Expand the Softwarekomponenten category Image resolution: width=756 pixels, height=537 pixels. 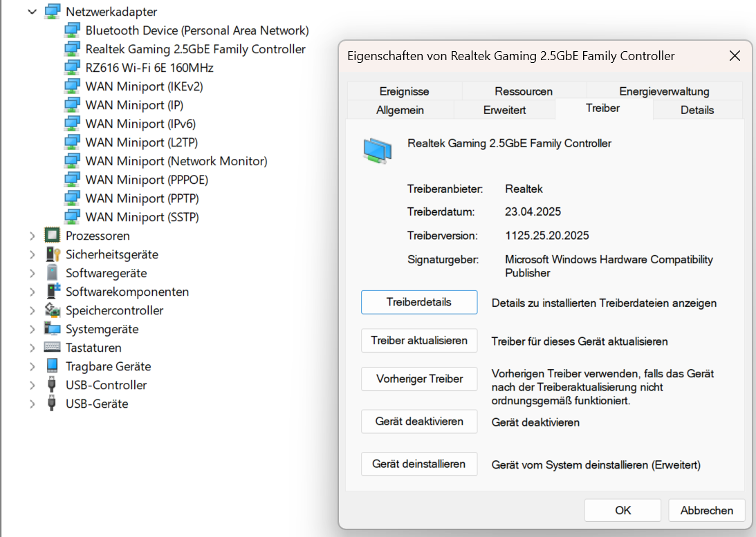[33, 292]
